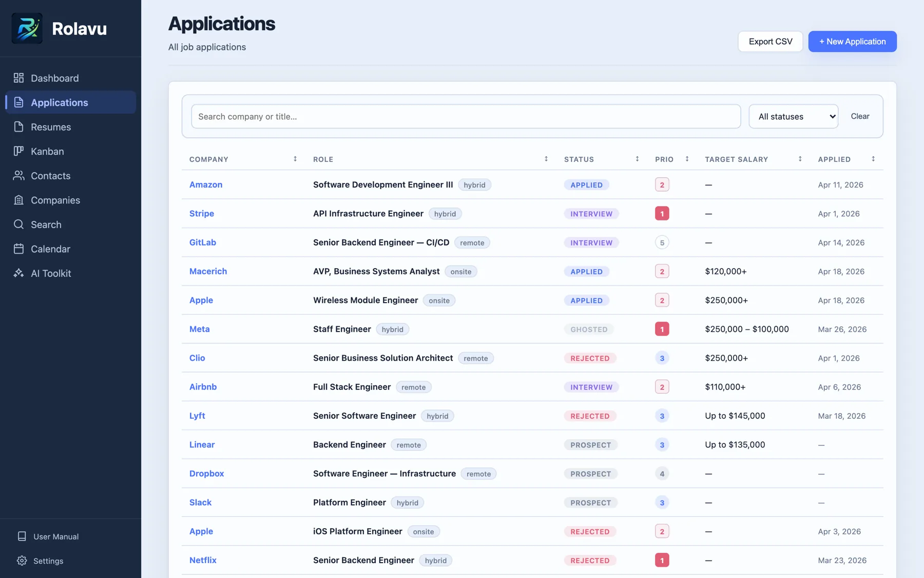Navigate to Dashboard from the sidebar menu

tap(54, 78)
